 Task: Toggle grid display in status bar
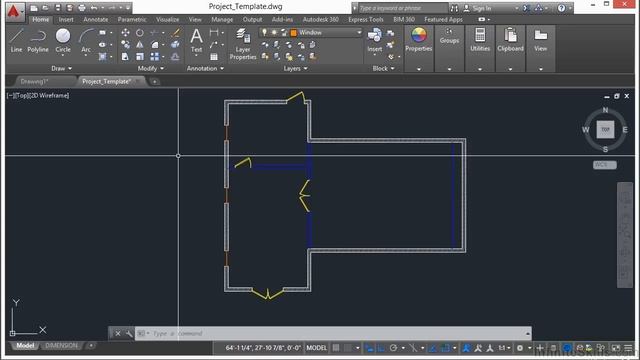[x=336, y=348]
